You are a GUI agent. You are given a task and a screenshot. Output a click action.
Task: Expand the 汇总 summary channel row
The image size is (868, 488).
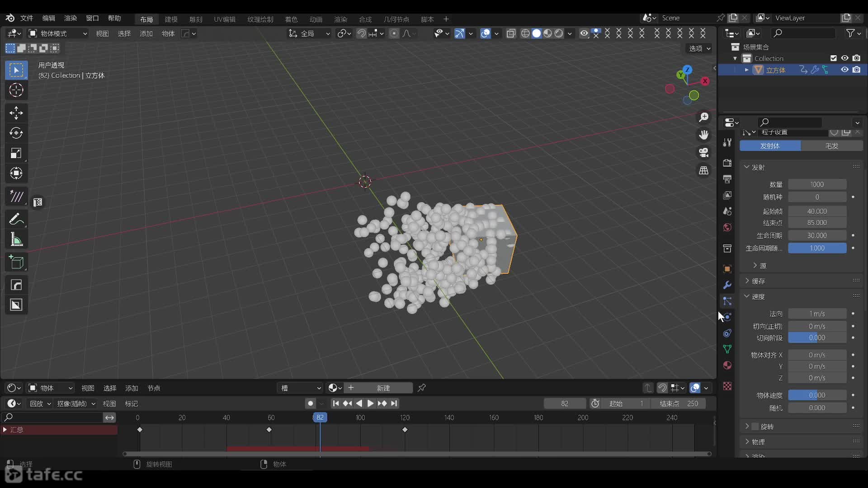click(x=5, y=430)
